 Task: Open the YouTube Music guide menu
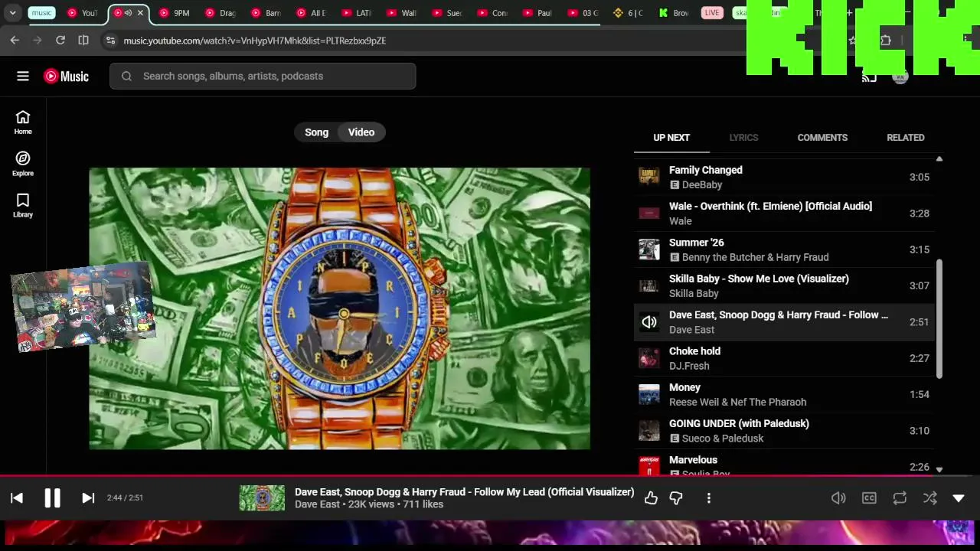tap(23, 76)
